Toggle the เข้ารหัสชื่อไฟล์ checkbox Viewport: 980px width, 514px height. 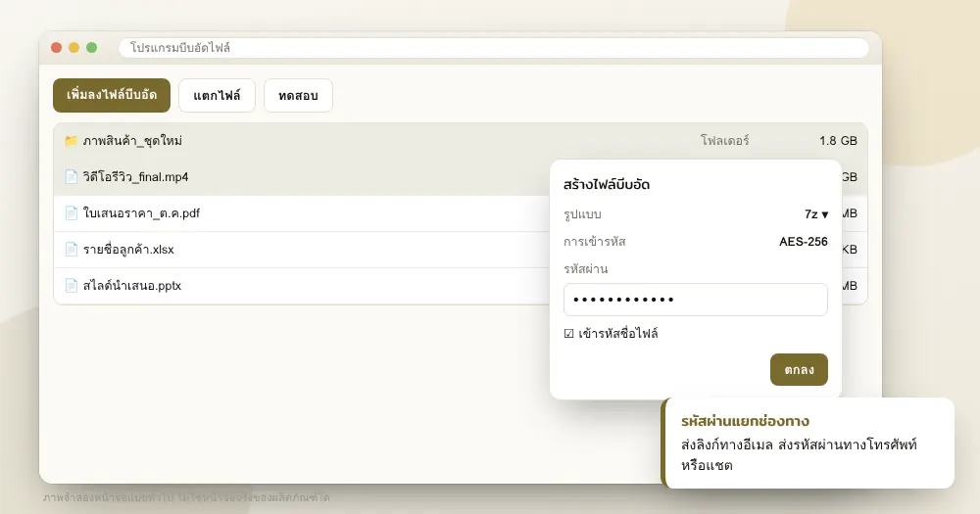coord(568,334)
